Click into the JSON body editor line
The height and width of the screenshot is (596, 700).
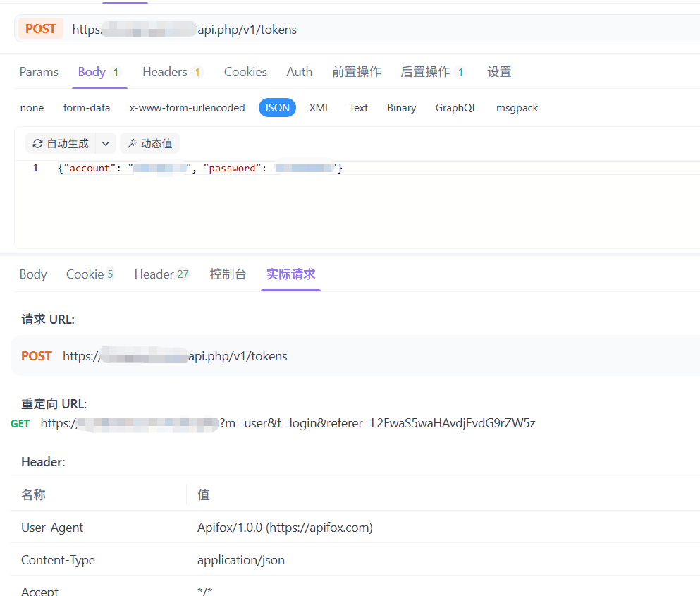[357, 168]
